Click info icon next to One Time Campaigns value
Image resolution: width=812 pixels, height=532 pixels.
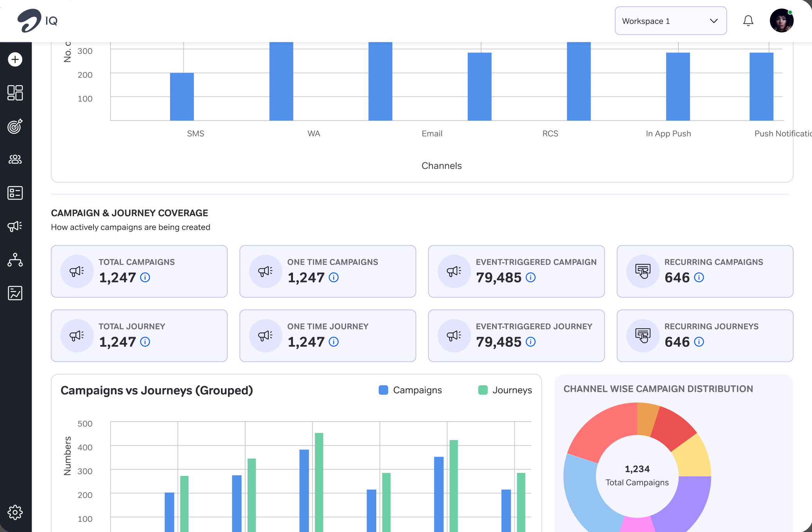coord(334,277)
